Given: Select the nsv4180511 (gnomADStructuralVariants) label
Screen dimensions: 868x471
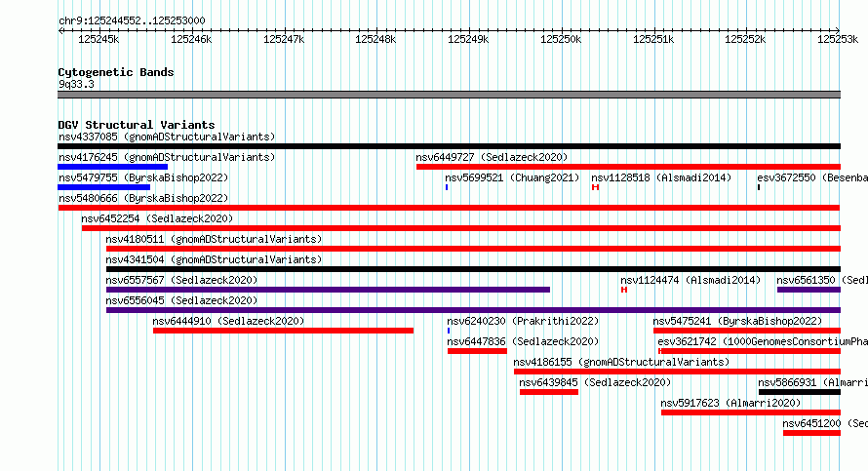Looking at the screenshot, I should (214, 239).
